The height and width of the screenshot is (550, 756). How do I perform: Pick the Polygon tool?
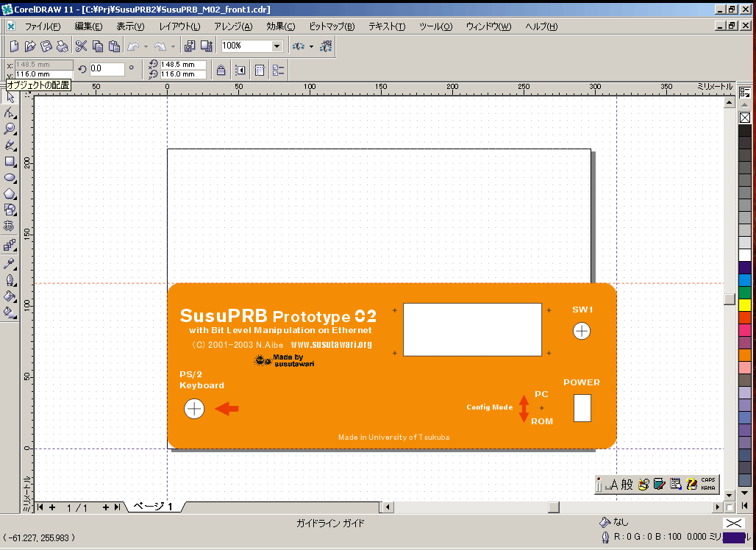[x=10, y=194]
